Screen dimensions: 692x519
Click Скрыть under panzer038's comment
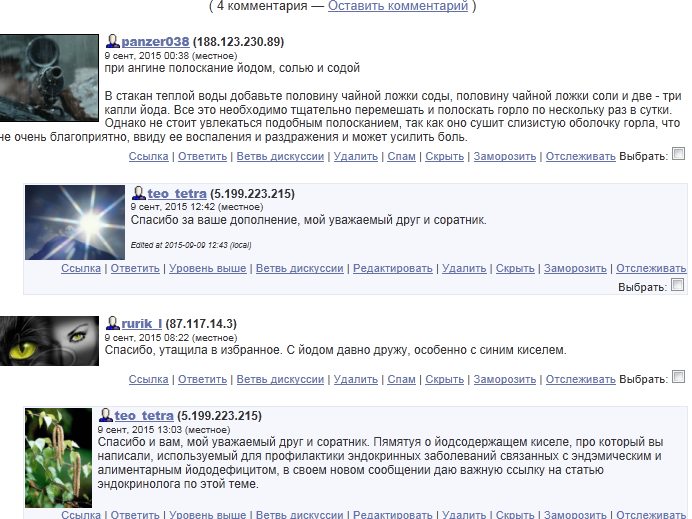point(445,156)
